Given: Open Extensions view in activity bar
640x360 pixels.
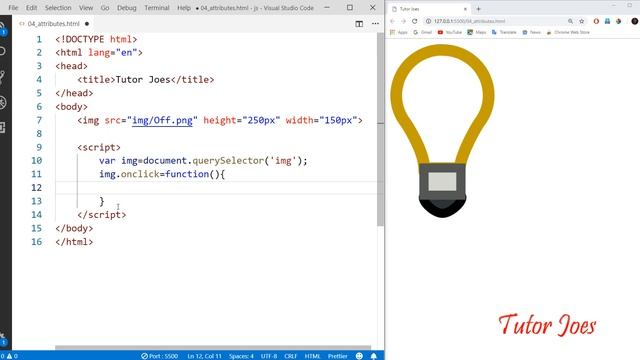Looking at the screenshot, I should coord(2,127).
